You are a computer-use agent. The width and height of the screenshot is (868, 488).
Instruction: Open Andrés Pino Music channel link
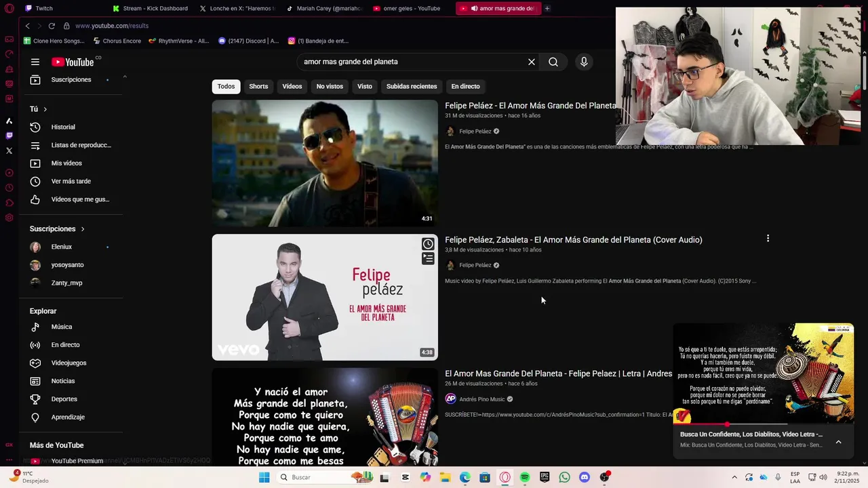(x=481, y=399)
